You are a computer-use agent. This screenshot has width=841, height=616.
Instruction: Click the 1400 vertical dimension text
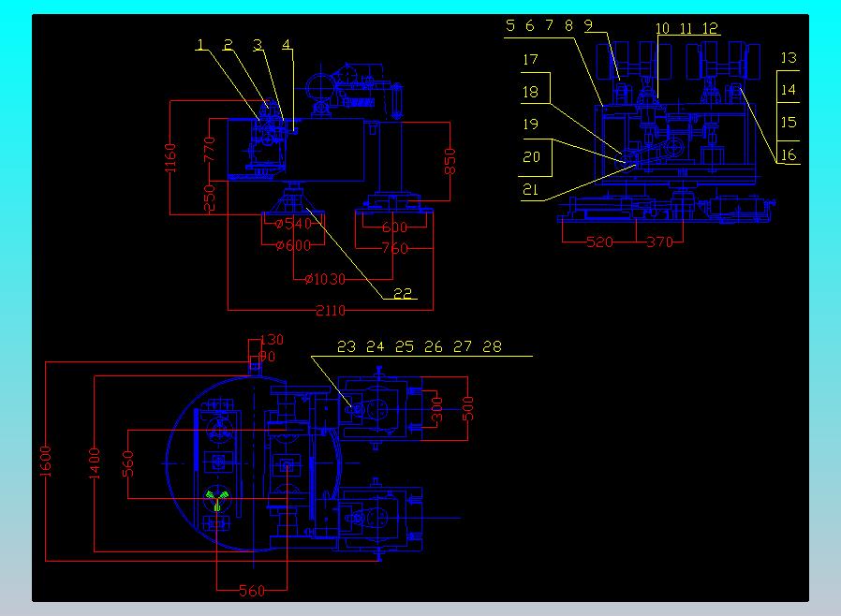[x=94, y=463]
